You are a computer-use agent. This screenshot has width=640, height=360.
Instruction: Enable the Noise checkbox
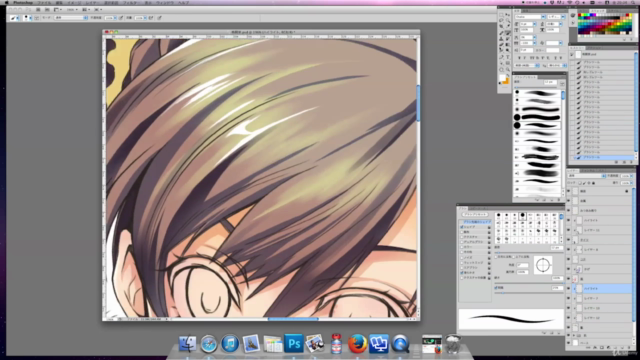click(x=462, y=258)
